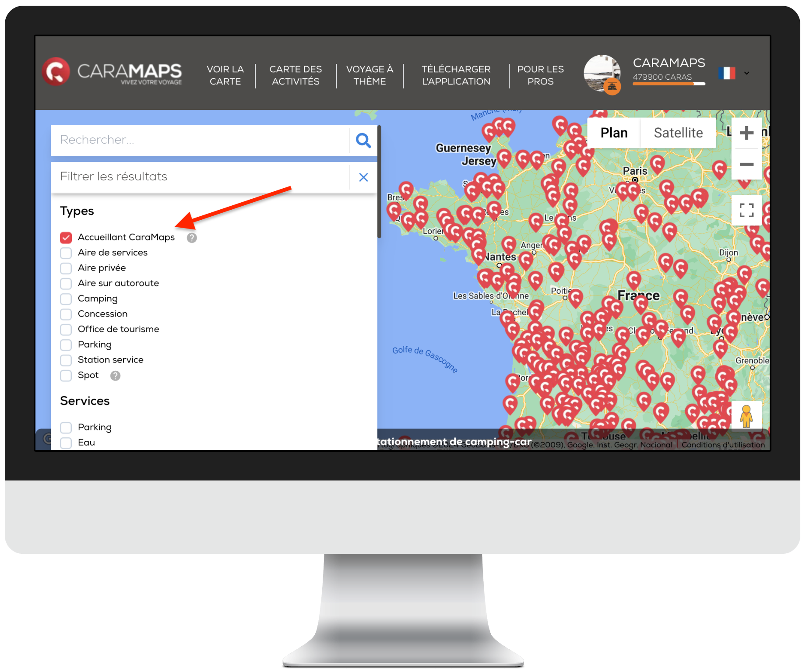Viewport: 806px width, 672px height.
Task: Click the CaraMaps logo
Action: (112, 71)
